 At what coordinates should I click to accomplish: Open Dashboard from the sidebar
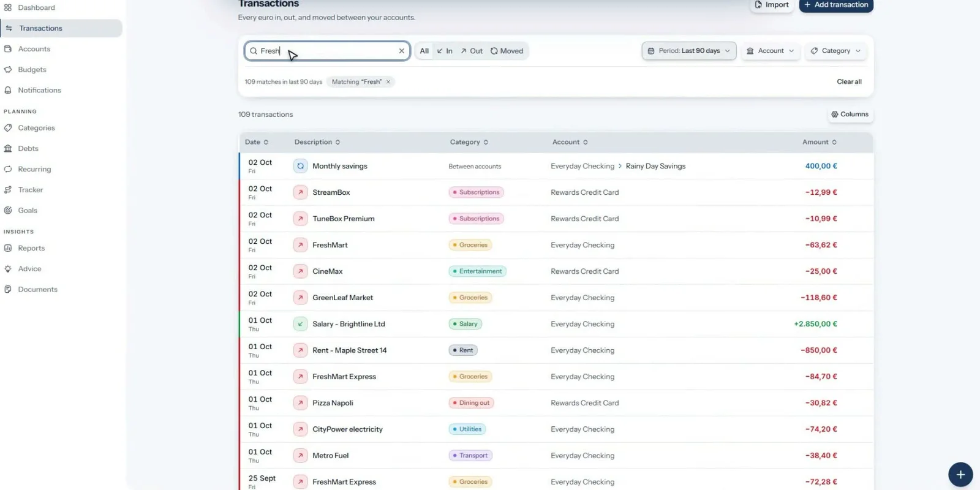(x=36, y=7)
